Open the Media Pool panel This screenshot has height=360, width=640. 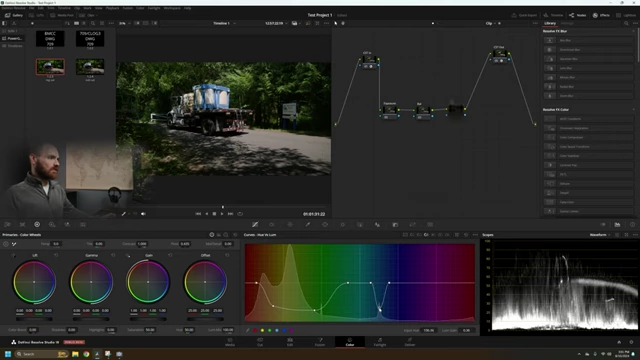pos(62,15)
